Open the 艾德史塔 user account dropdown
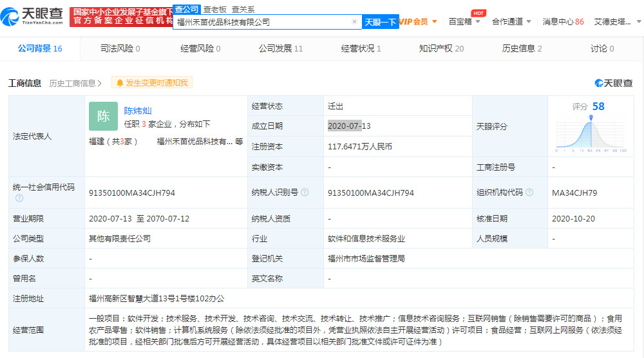Screen dimensions: 644x358 pyautogui.click(x=618, y=22)
